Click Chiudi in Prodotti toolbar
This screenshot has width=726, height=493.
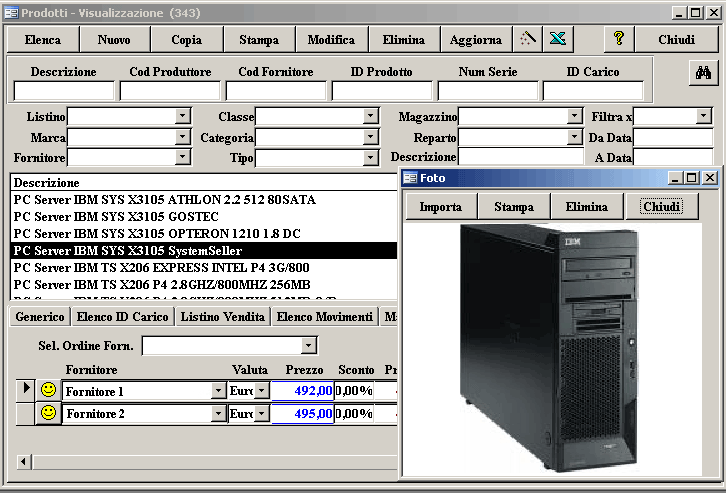[x=676, y=39]
